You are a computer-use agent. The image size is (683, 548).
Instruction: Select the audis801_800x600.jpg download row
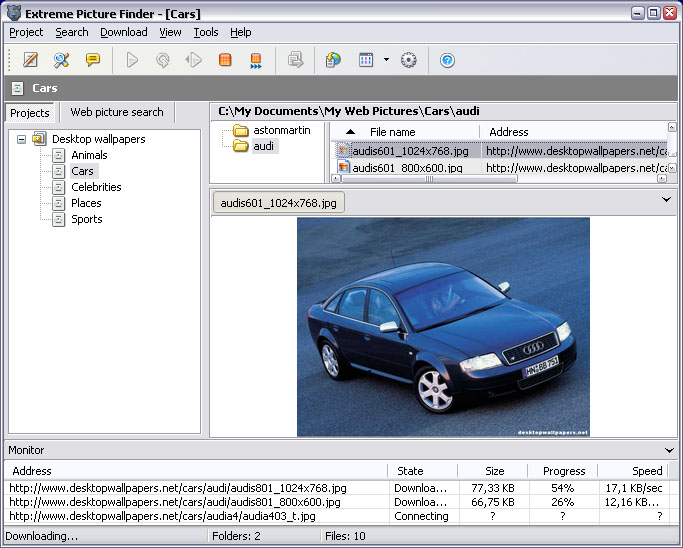[x=341, y=502]
